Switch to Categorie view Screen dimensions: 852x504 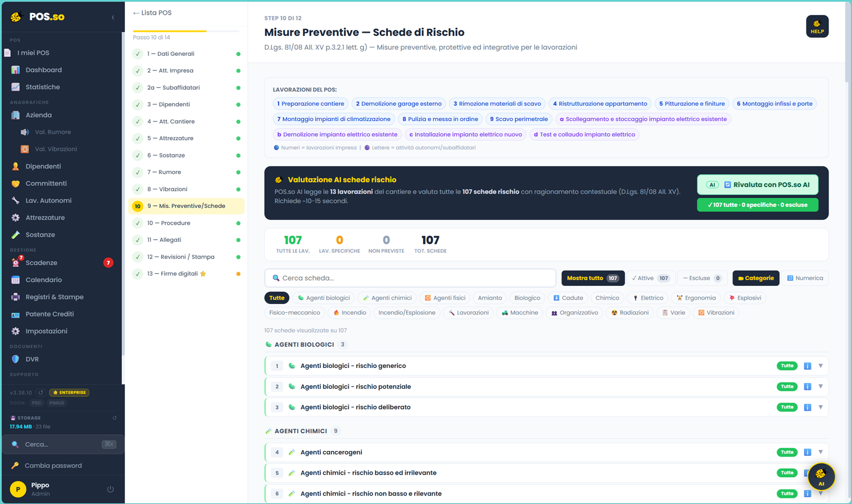tap(756, 278)
